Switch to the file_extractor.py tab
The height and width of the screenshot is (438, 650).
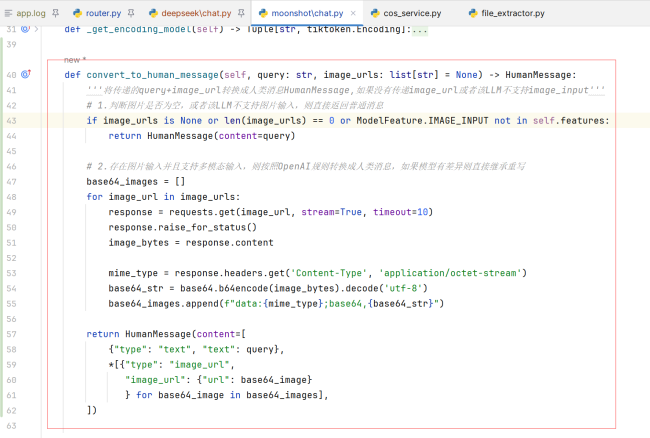507,13
